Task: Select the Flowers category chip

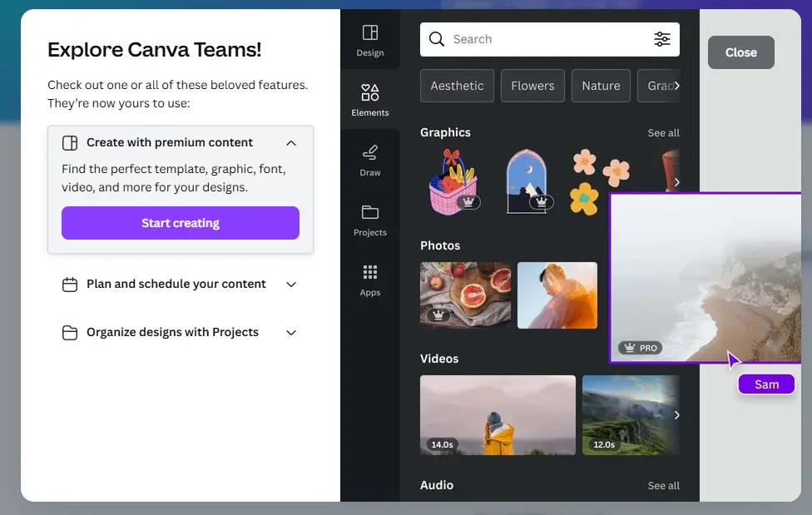Action: tap(532, 86)
